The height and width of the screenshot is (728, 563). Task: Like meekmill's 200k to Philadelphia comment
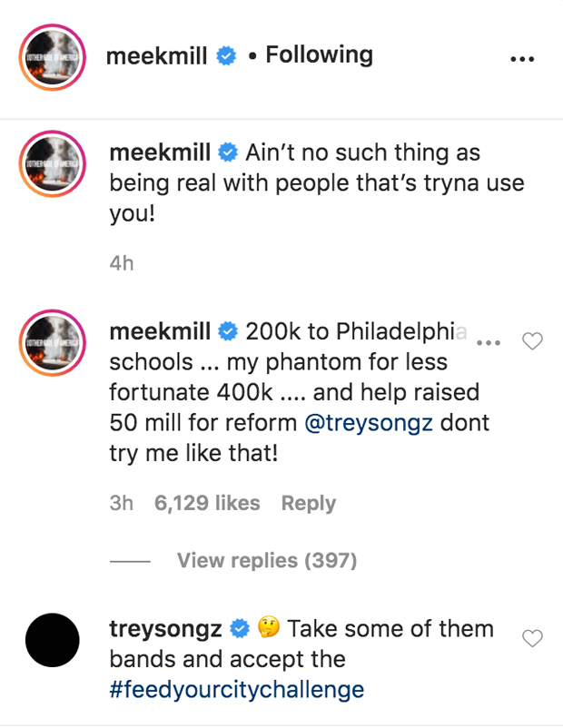(533, 341)
